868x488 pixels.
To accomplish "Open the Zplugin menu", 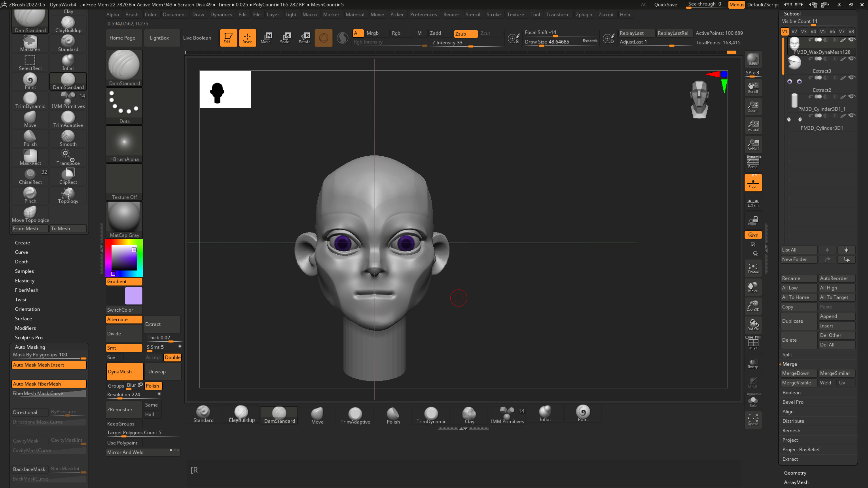I will [x=584, y=14].
